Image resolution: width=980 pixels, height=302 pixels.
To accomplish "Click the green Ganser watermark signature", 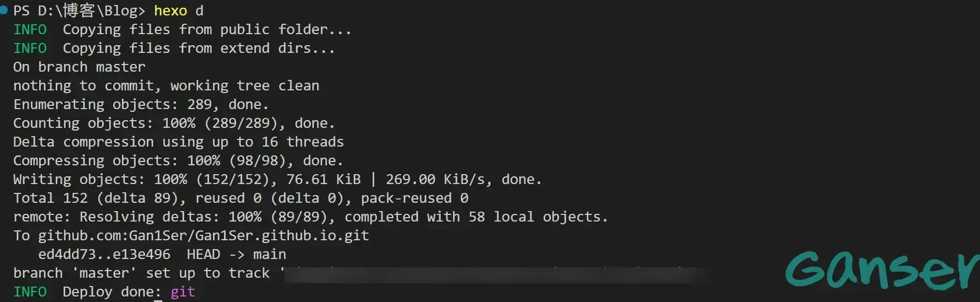I will [x=881, y=269].
